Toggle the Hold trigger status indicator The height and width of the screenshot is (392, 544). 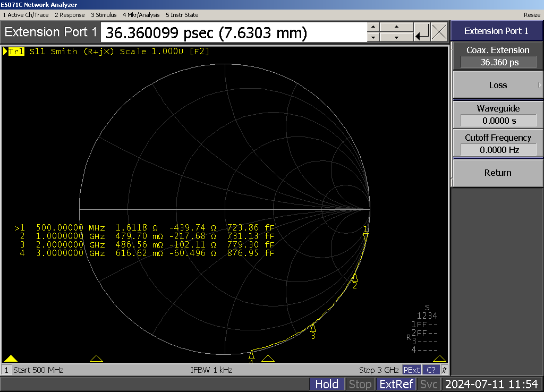coord(327,384)
